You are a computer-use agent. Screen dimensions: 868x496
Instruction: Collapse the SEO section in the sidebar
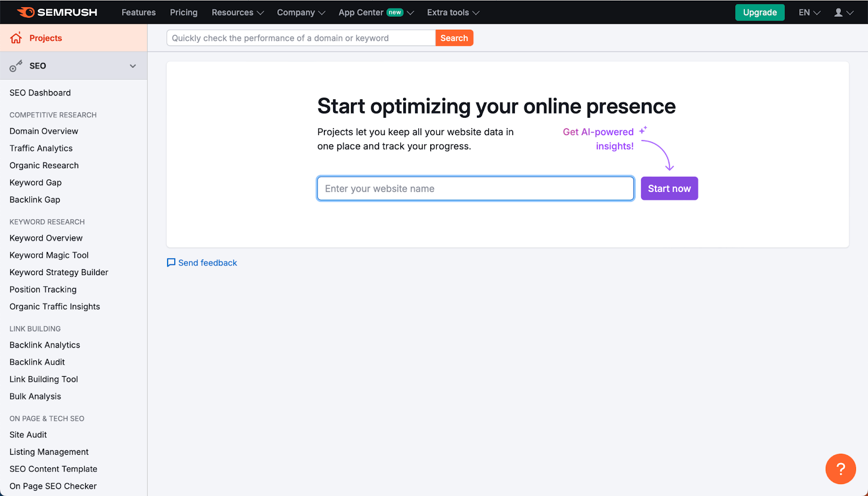click(x=133, y=66)
